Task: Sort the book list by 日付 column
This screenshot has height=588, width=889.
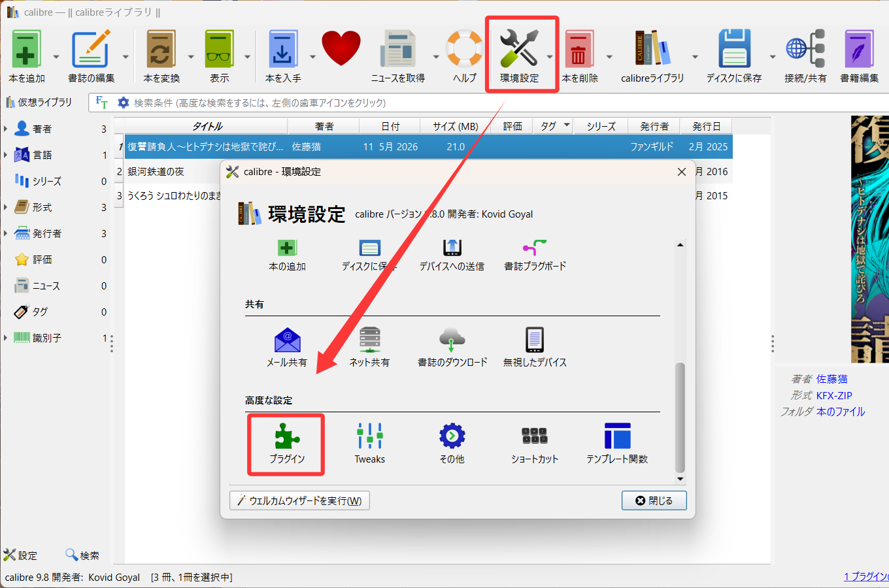Action: click(390, 126)
